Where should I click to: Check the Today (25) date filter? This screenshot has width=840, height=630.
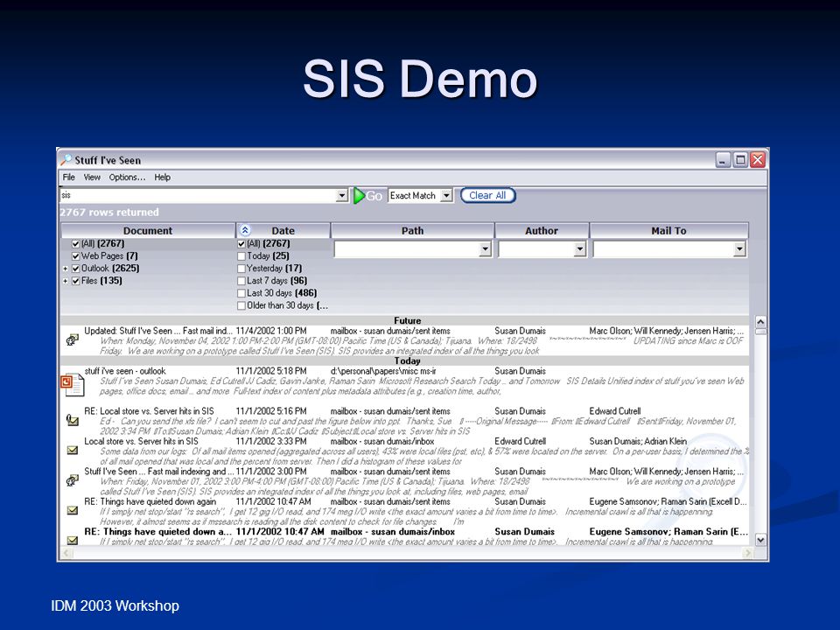(241, 256)
